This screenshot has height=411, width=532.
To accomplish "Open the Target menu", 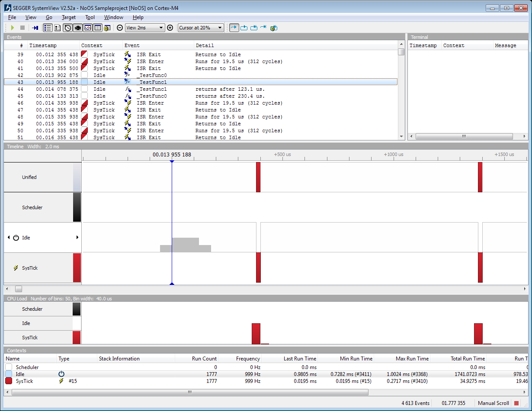I will pyautogui.click(x=68, y=17).
